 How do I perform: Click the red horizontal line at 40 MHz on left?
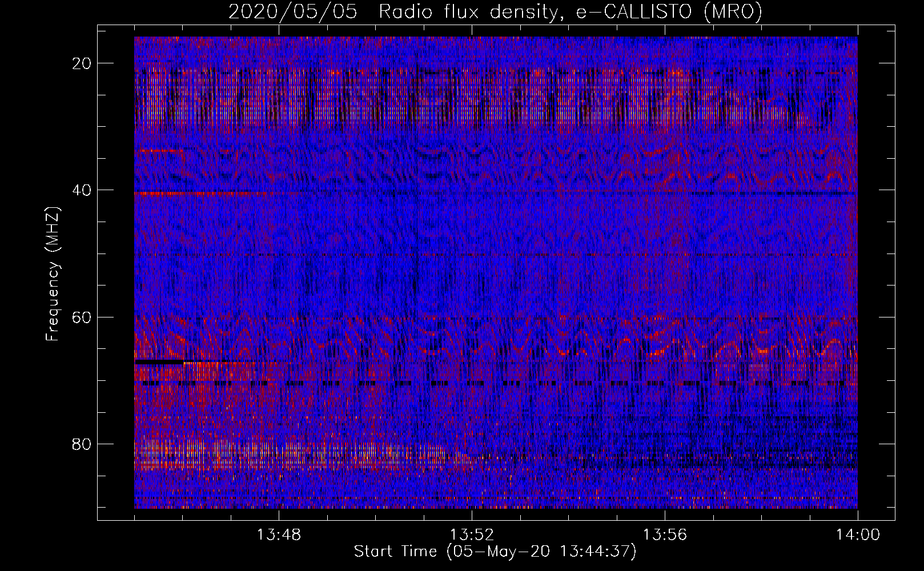(200, 194)
